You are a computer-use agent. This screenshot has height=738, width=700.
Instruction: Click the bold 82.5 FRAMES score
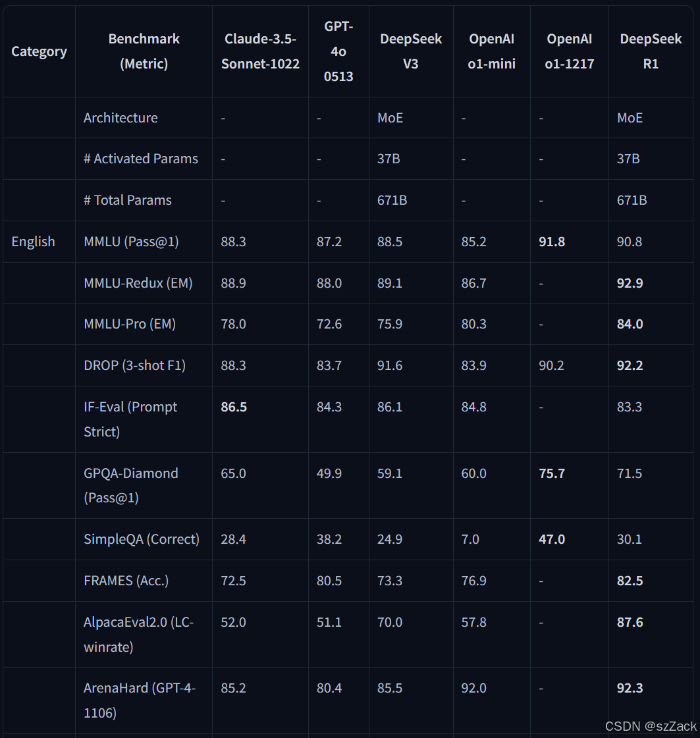click(630, 581)
